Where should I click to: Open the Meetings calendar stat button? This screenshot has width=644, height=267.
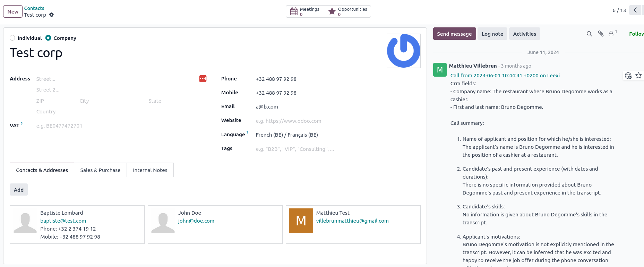point(306,11)
